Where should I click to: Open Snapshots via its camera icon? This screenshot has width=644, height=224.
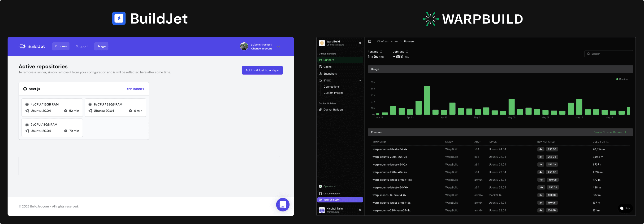click(320, 73)
